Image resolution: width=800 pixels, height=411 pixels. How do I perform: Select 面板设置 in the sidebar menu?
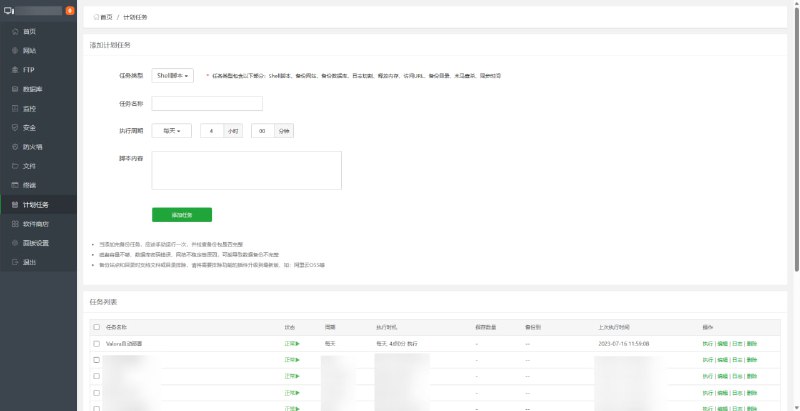click(36, 243)
